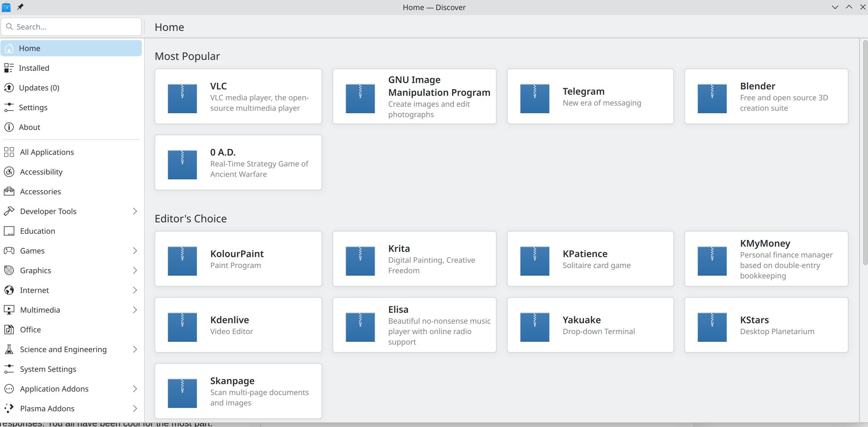Open the Installed page
The width and height of the screenshot is (868, 427).
click(x=71, y=68)
